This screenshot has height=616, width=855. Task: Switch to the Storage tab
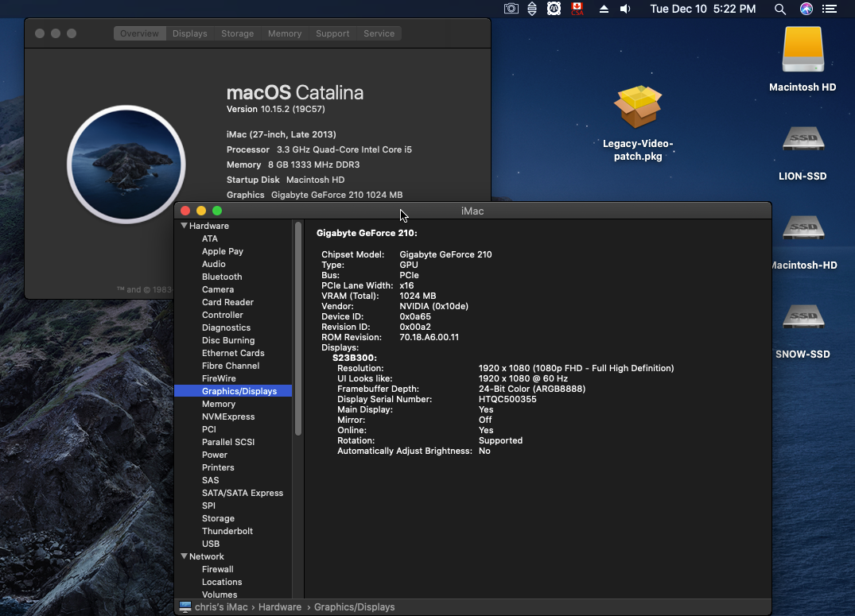click(x=237, y=33)
